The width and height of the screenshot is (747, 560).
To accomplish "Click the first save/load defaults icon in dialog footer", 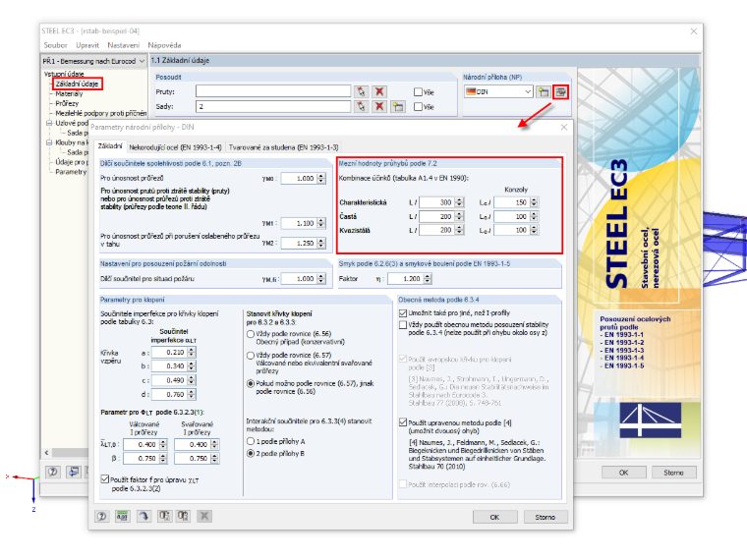I will [x=164, y=516].
